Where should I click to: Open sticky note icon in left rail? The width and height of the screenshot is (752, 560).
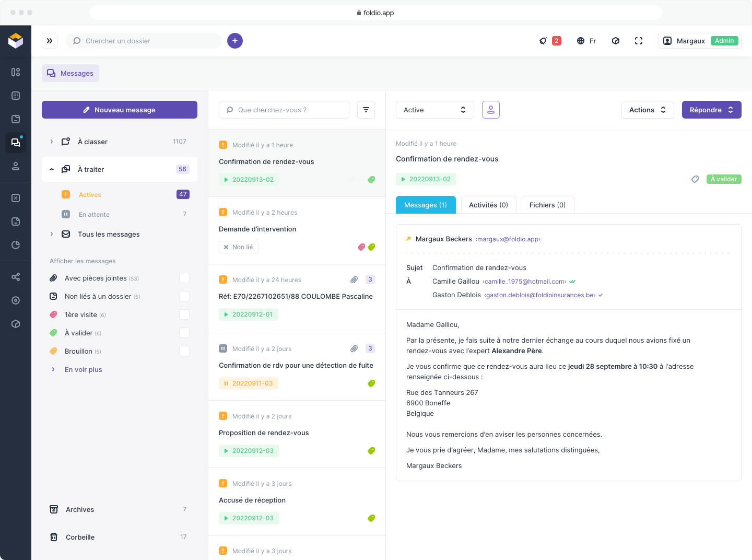click(16, 119)
